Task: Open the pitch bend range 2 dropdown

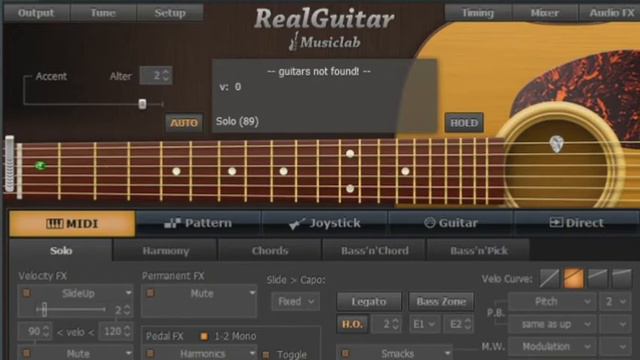Action: tap(615, 302)
